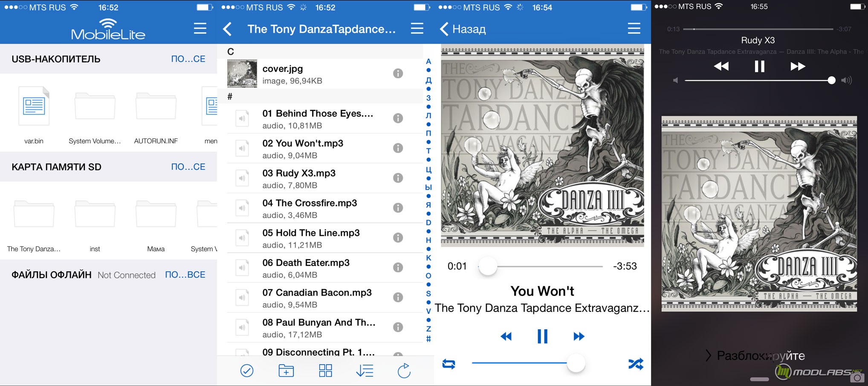868x386 pixels.
Task: Open hamburger menu on the player screen
Action: click(634, 29)
